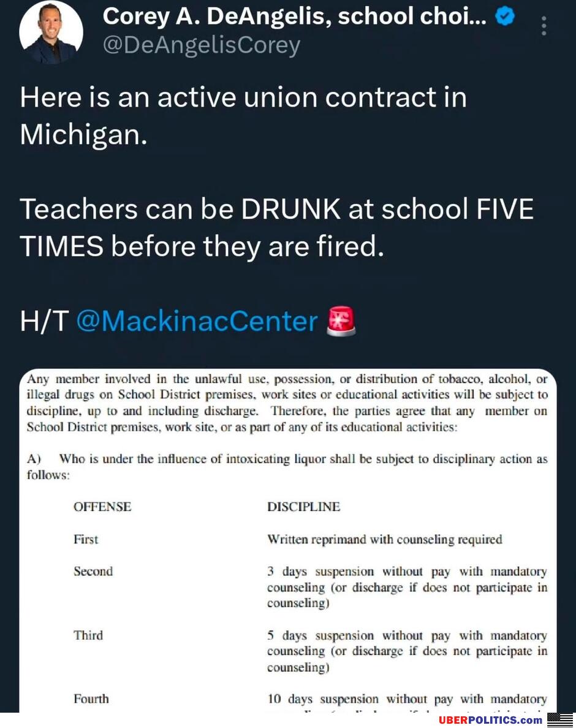Open Corey A. DeAngelis profile photo

tap(51, 32)
